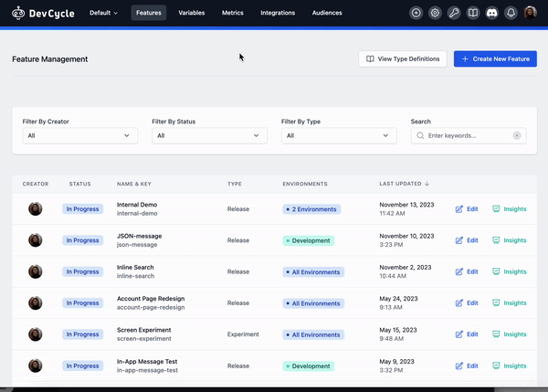Expand the Default project dropdown
Viewport: 548px width, 392px height.
point(103,13)
